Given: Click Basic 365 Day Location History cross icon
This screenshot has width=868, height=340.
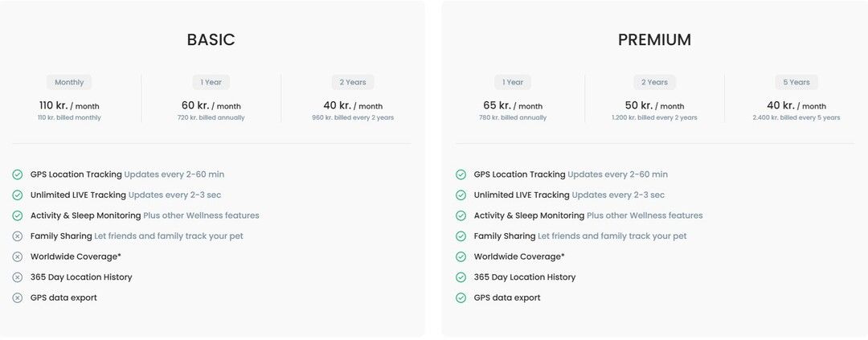Looking at the screenshot, I should tap(18, 277).
